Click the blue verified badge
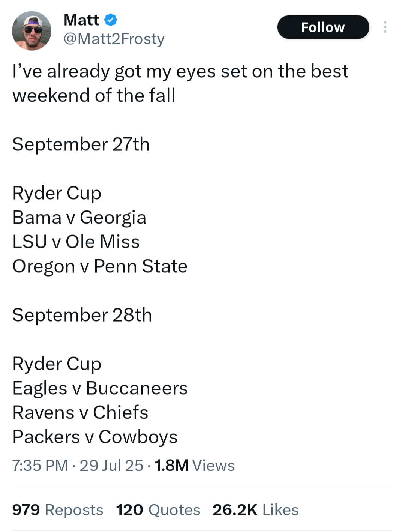The width and height of the screenshot is (405, 532). coord(111,20)
